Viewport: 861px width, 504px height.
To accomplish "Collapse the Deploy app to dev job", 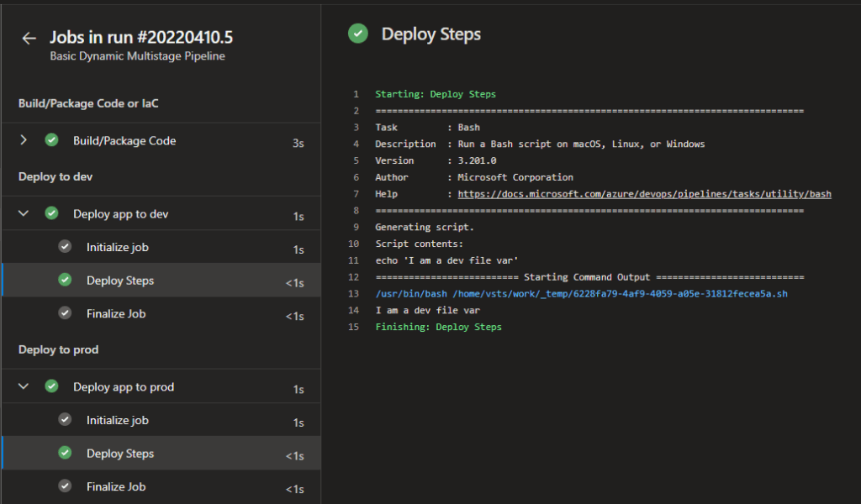I will (24, 214).
